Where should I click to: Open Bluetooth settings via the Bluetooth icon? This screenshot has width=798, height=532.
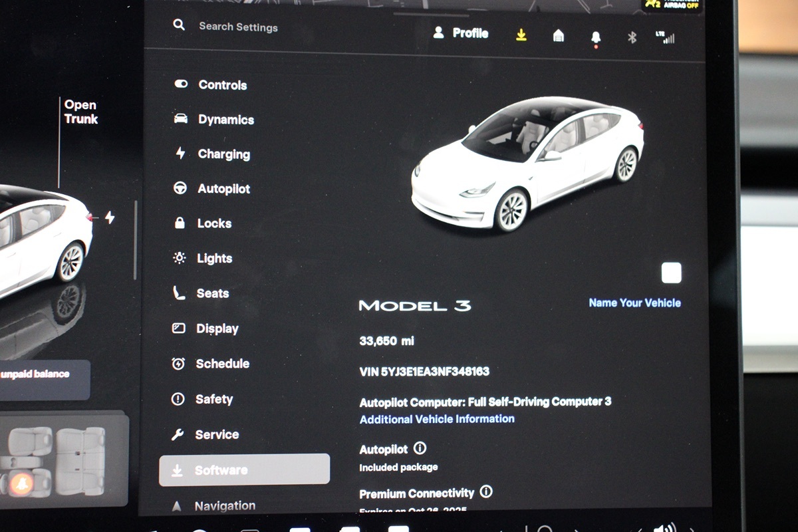point(630,38)
